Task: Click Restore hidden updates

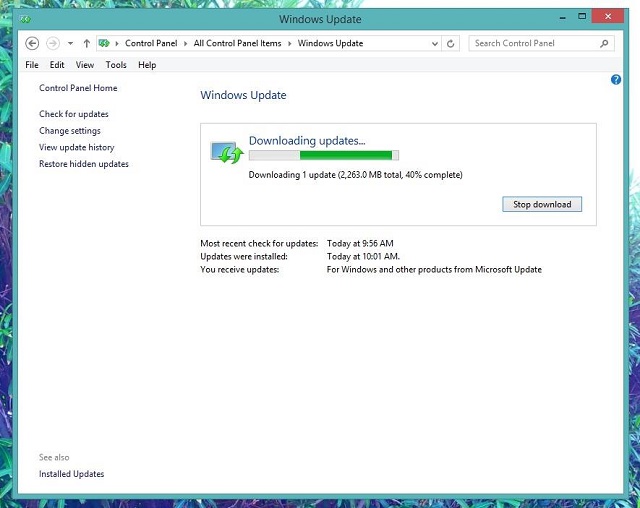Action: coord(84,164)
